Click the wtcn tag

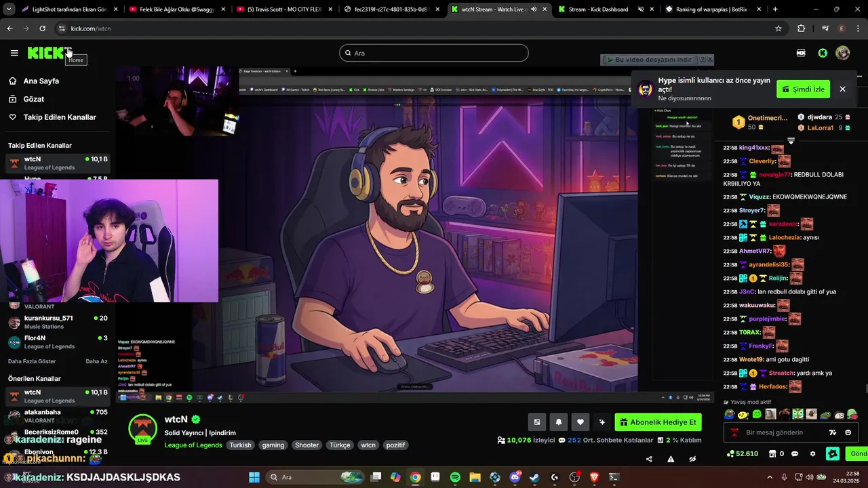[x=368, y=445]
